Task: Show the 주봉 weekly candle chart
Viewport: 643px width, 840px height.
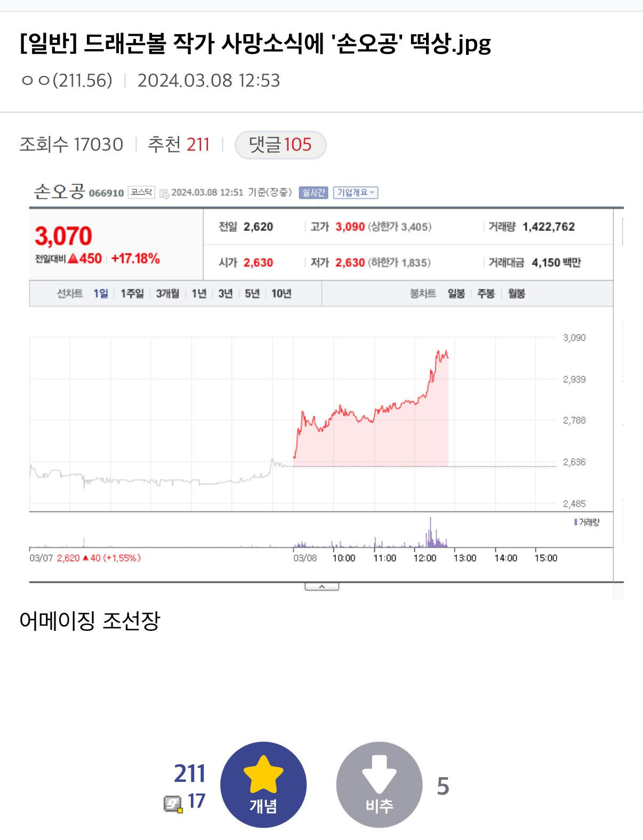Action: point(486,293)
